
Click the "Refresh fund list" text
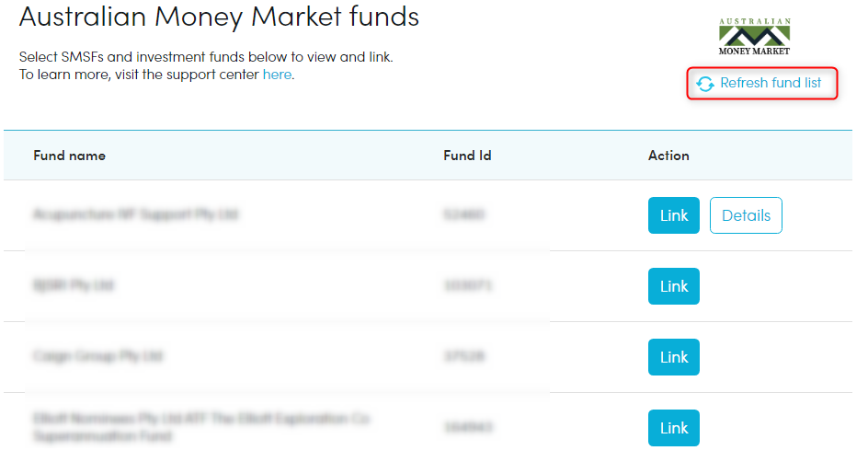coord(771,83)
